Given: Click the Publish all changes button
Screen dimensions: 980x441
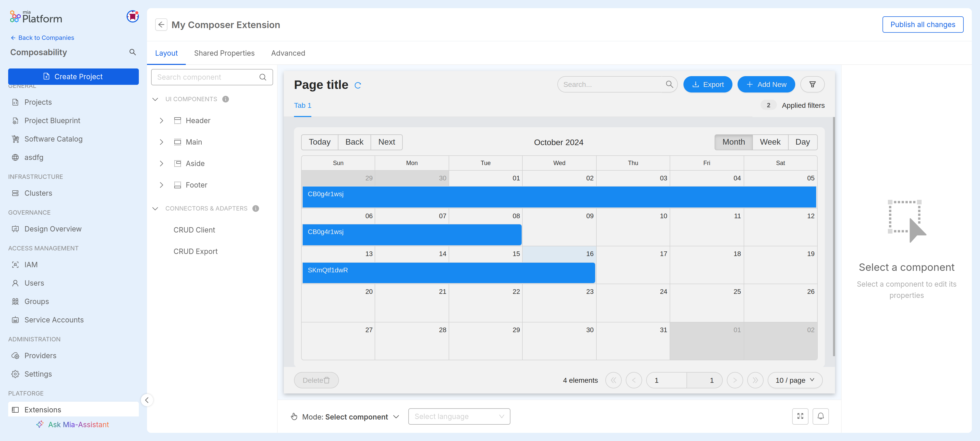Looking at the screenshot, I should (x=923, y=24).
